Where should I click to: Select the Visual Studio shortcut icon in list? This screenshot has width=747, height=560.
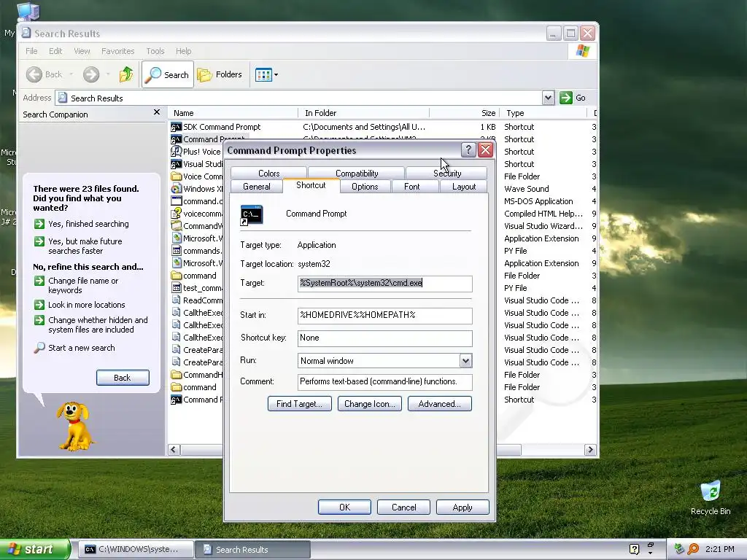coord(177,164)
